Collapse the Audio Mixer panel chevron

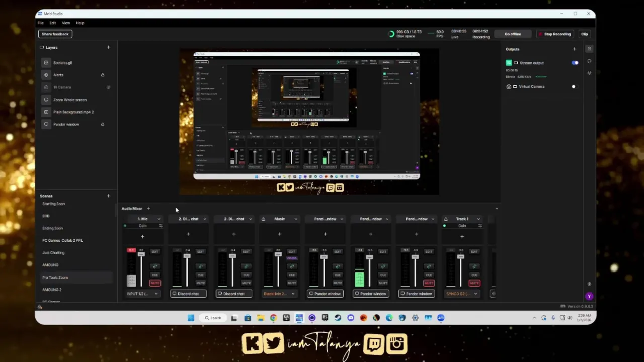[497, 208]
